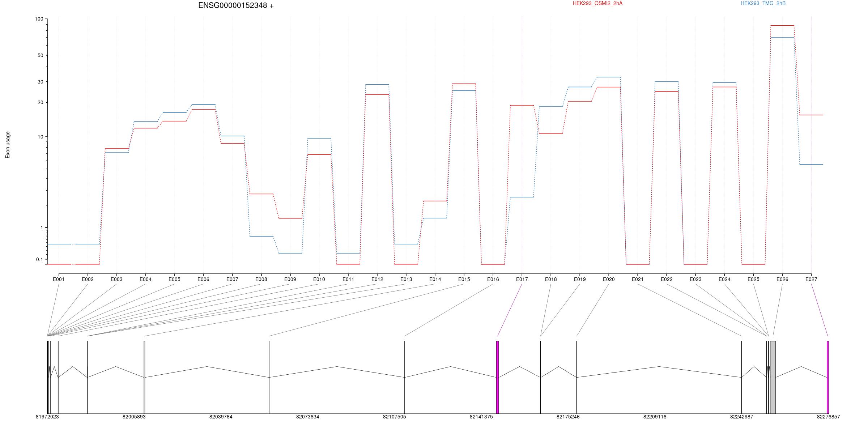This screenshot has width=868, height=434.
Task: Click the Exon usage axis title
Action: coord(8,145)
